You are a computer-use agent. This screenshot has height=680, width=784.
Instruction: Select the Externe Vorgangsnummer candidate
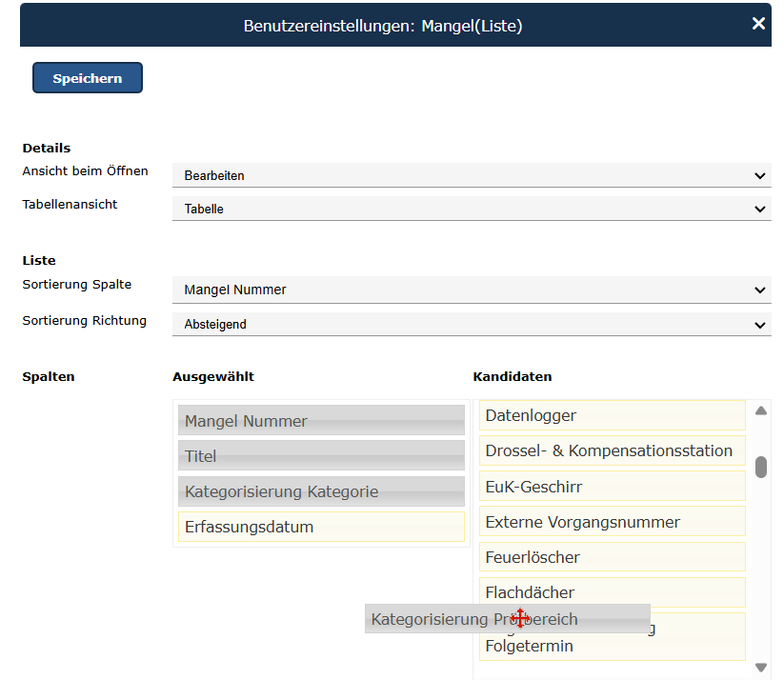click(612, 522)
